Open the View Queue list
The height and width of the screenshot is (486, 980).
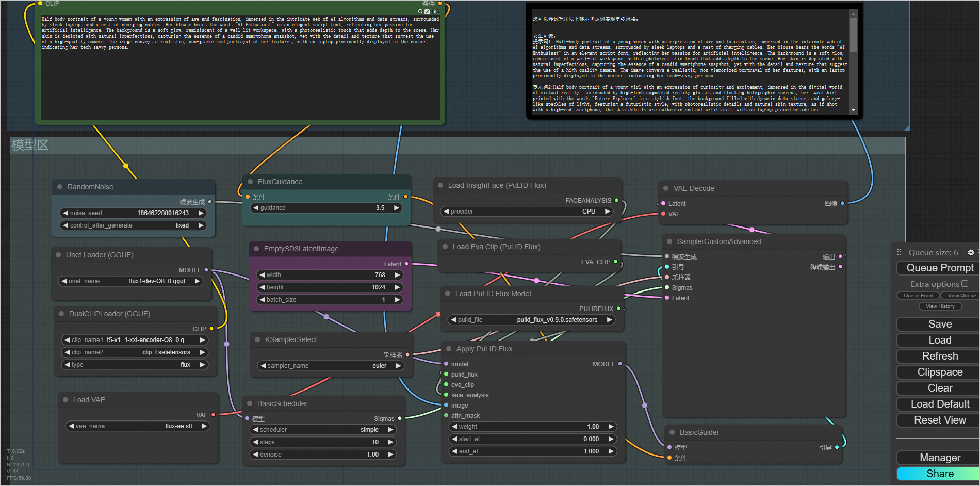[x=961, y=296]
